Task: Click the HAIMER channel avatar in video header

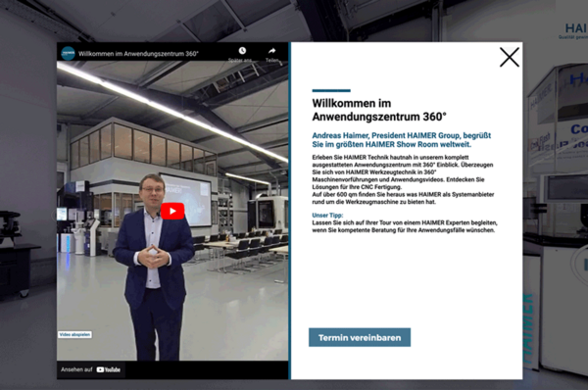Action: pos(69,53)
